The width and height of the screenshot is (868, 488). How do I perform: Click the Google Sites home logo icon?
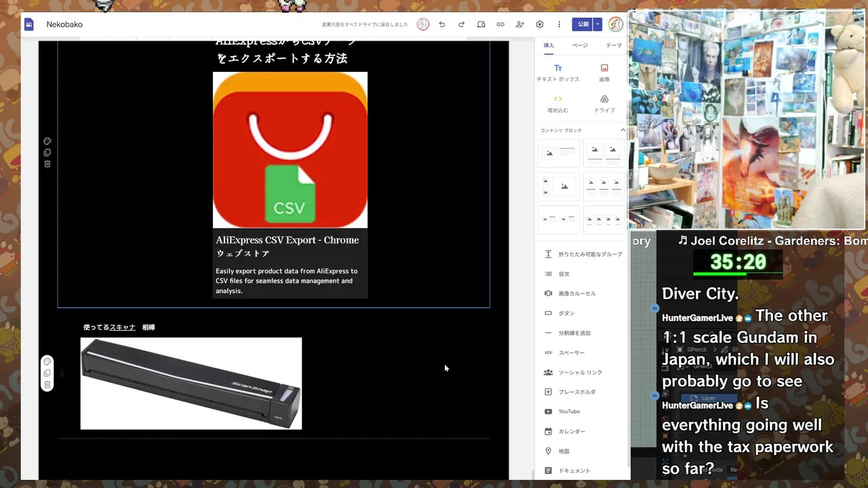[29, 24]
